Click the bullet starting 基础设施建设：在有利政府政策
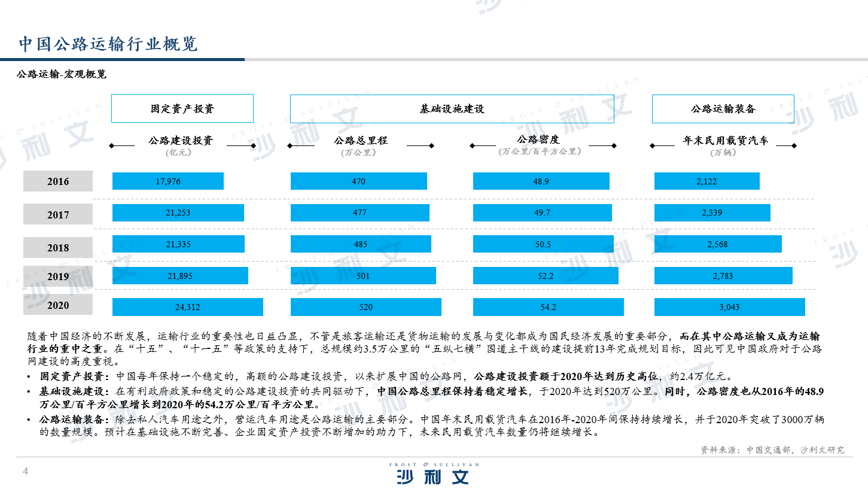The width and height of the screenshot is (868, 489). [426, 399]
